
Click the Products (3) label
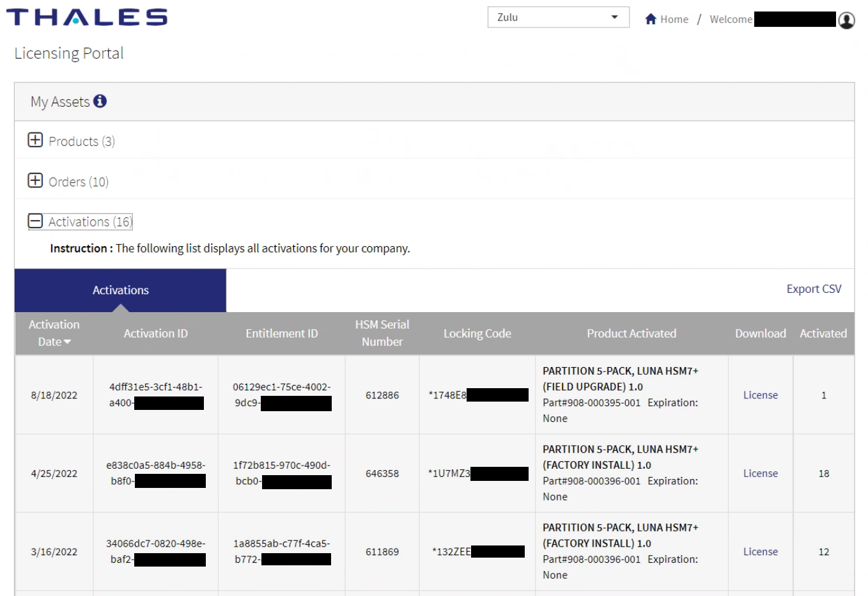coord(82,141)
